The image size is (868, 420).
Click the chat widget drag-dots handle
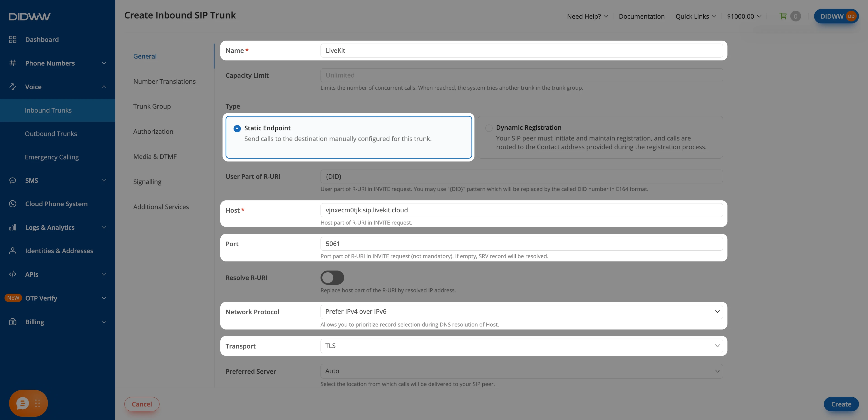point(37,403)
